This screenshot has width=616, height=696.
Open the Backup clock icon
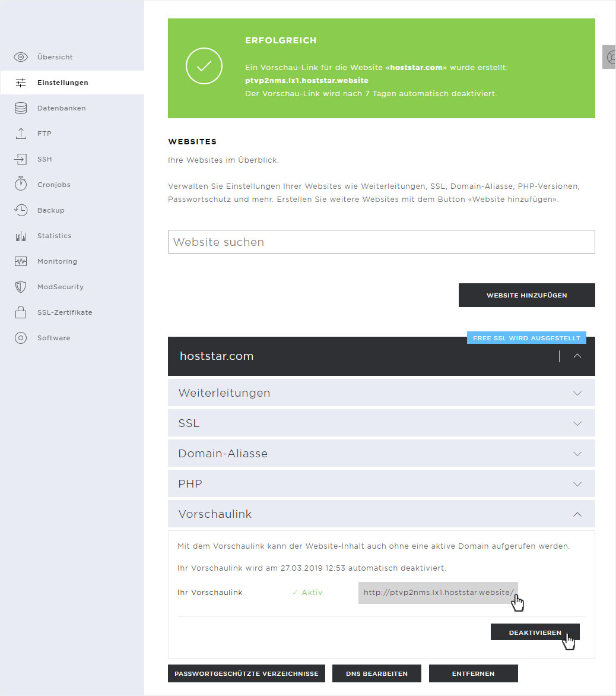pos(21,210)
